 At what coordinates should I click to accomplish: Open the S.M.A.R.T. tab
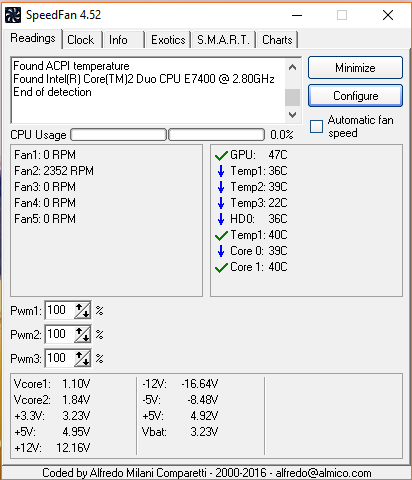click(223, 40)
